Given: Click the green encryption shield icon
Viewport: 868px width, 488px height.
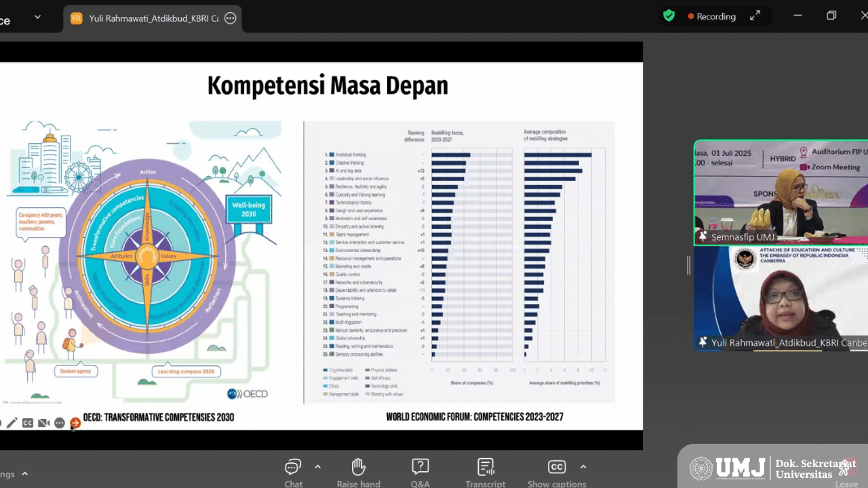Looking at the screenshot, I should click(x=669, y=16).
